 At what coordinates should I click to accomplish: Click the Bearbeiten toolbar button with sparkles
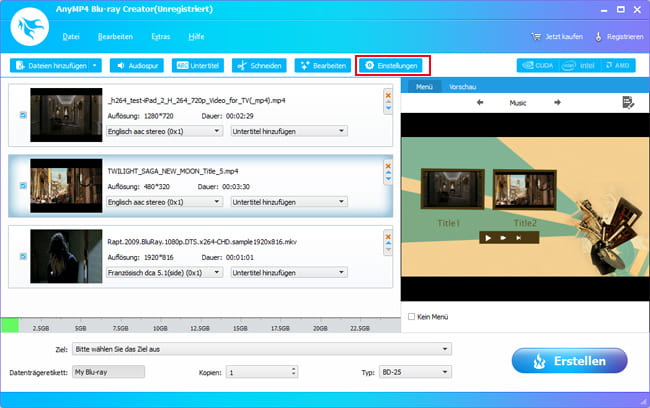(323, 66)
